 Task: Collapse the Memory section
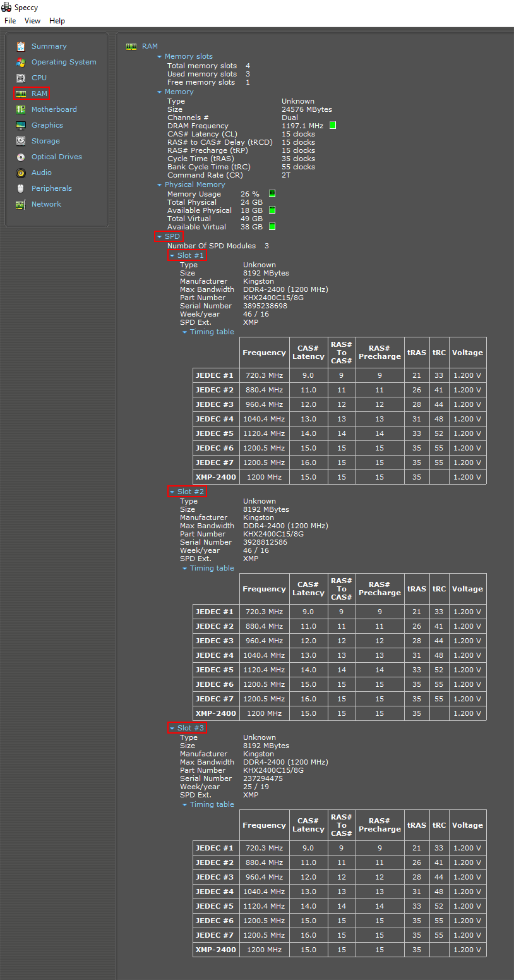tap(160, 92)
